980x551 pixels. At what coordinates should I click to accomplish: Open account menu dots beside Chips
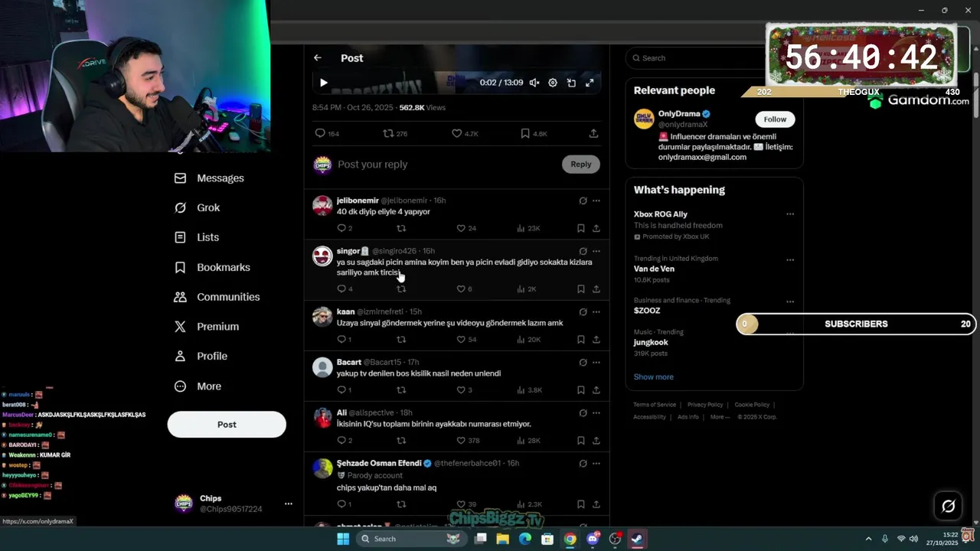pos(289,504)
